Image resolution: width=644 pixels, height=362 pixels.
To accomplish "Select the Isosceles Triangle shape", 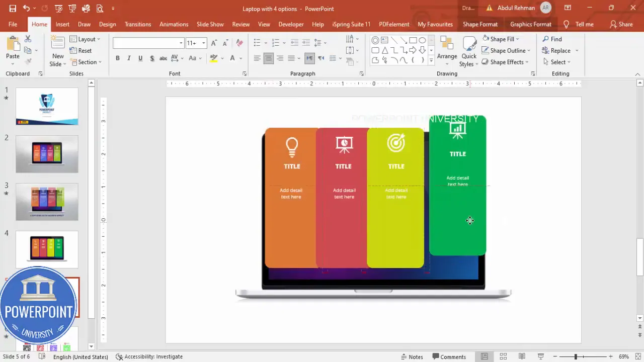I will click(384, 50).
